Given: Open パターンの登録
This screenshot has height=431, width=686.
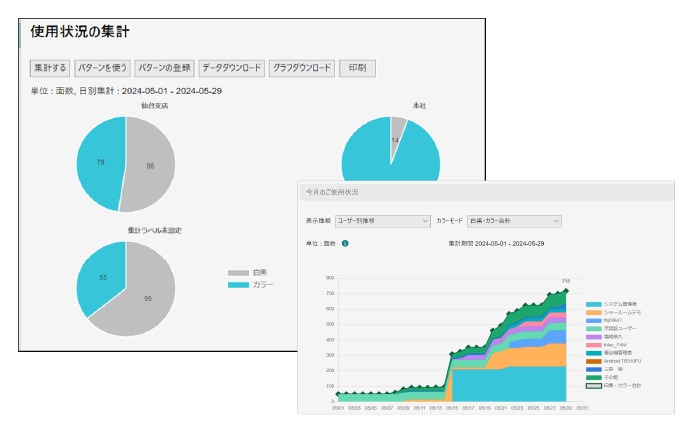Looking at the screenshot, I should pos(164,68).
